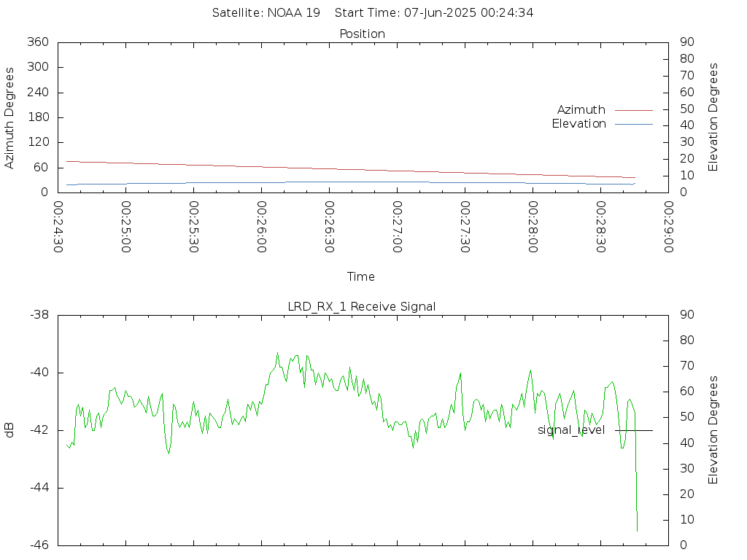Click the Elevation legend label
The image size is (747, 560).
578,124
